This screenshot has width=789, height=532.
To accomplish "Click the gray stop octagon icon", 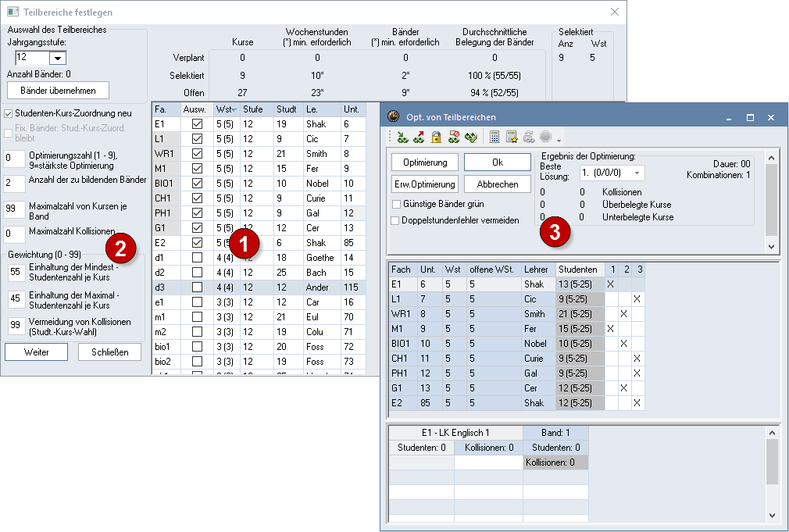I will 545,137.
